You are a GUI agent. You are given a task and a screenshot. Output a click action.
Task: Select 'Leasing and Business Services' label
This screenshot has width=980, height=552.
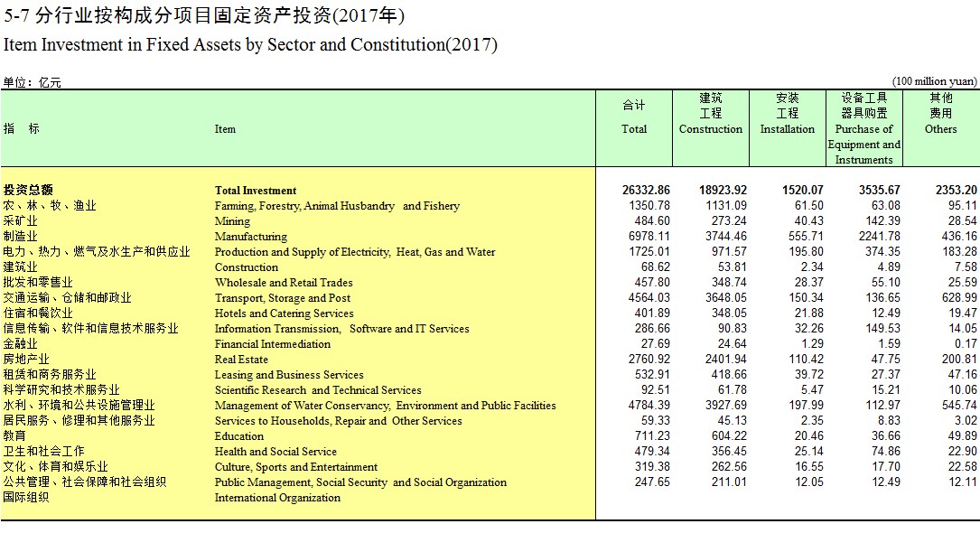click(x=289, y=375)
